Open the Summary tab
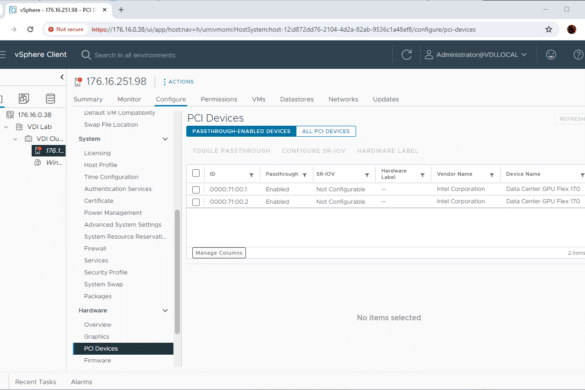This screenshot has height=390, width=585. point(88,99)
